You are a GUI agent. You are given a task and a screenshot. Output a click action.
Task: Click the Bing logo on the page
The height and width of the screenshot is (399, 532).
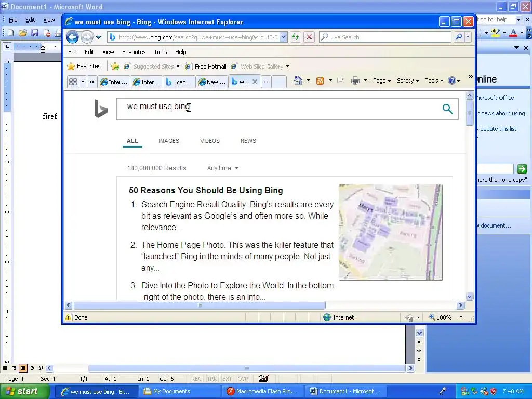pyautogui.click(x=101, y=109)
